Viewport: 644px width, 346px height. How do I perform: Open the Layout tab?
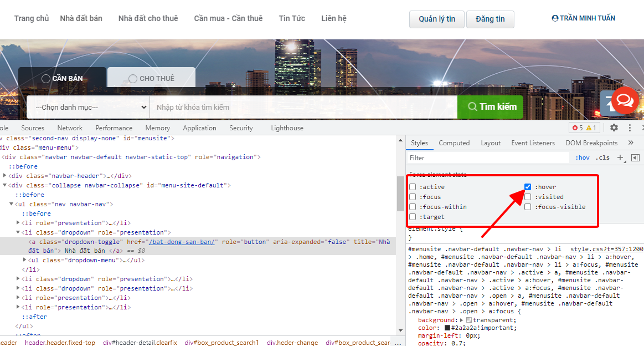pos(491,143)
